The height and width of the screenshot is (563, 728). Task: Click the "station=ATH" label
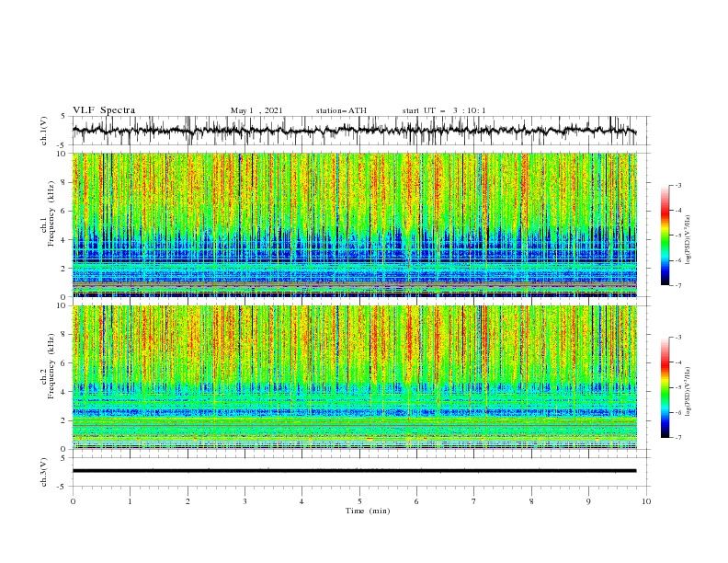point(341,110)
